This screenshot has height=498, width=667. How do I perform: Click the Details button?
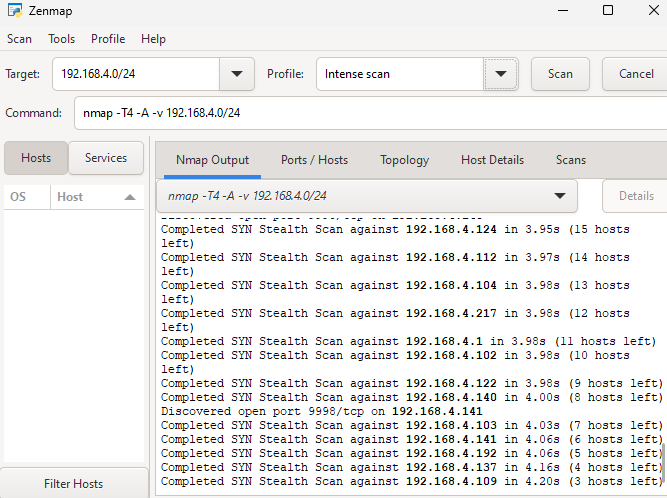[636, 196]
